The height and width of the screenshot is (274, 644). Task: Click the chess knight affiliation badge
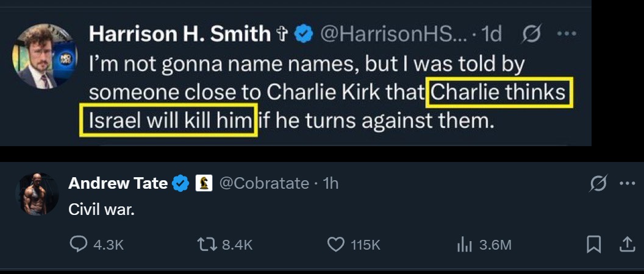click(x=204, y=183)
